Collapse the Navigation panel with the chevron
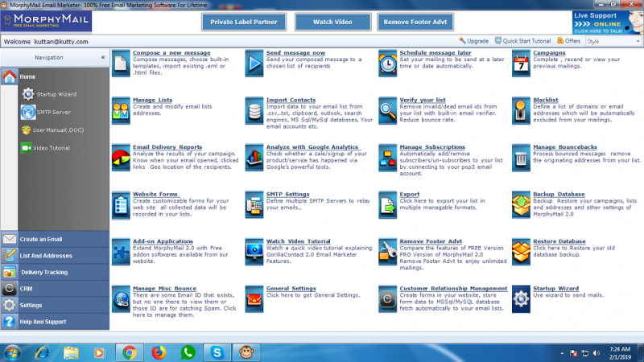Screen dimensions: 644x362 pos(102,58)
